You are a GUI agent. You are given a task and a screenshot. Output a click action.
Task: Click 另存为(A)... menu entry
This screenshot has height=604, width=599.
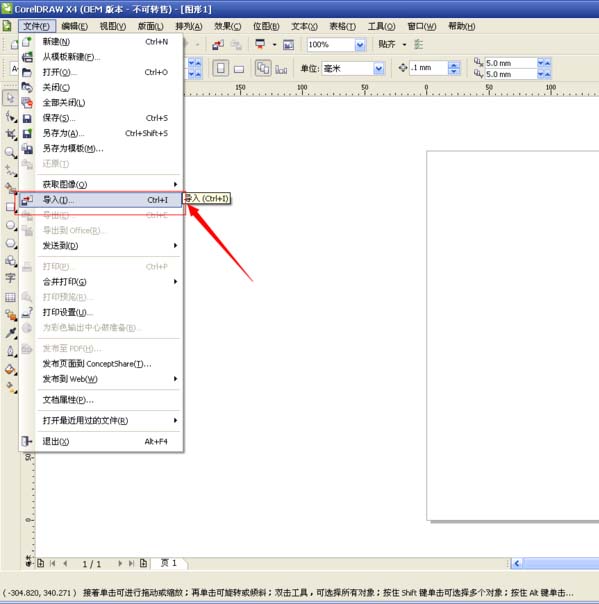tap(105, 133)
